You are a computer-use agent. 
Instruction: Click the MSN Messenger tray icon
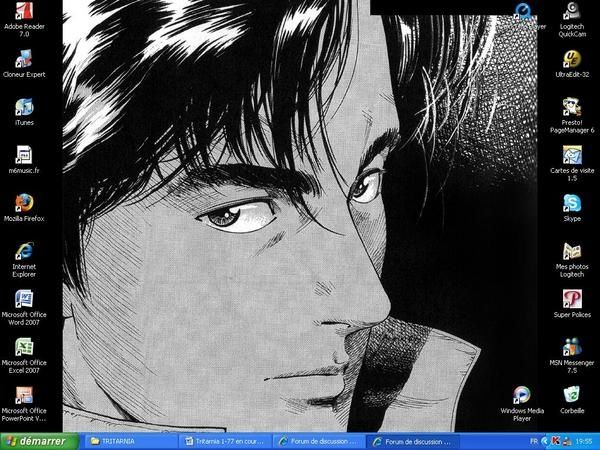click(x=567, y=442)
